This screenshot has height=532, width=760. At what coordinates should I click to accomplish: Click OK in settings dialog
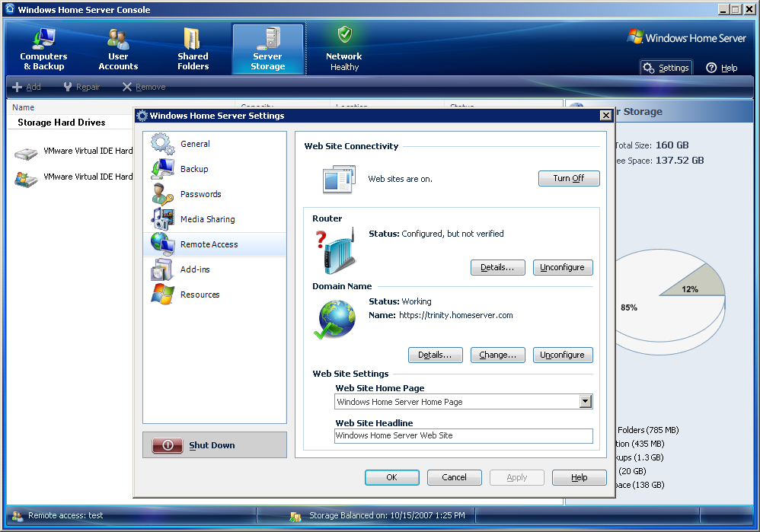[392, 477]
